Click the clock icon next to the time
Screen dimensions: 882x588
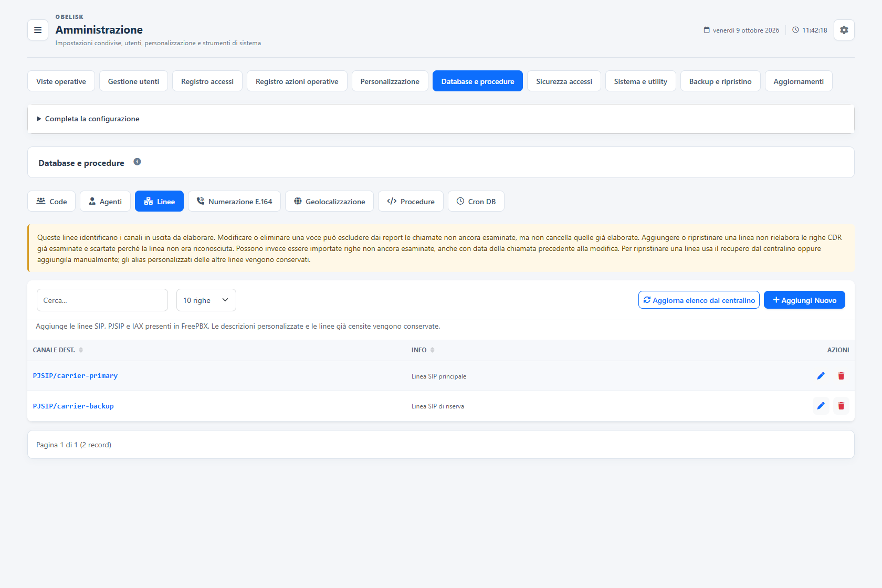[795, 30]
